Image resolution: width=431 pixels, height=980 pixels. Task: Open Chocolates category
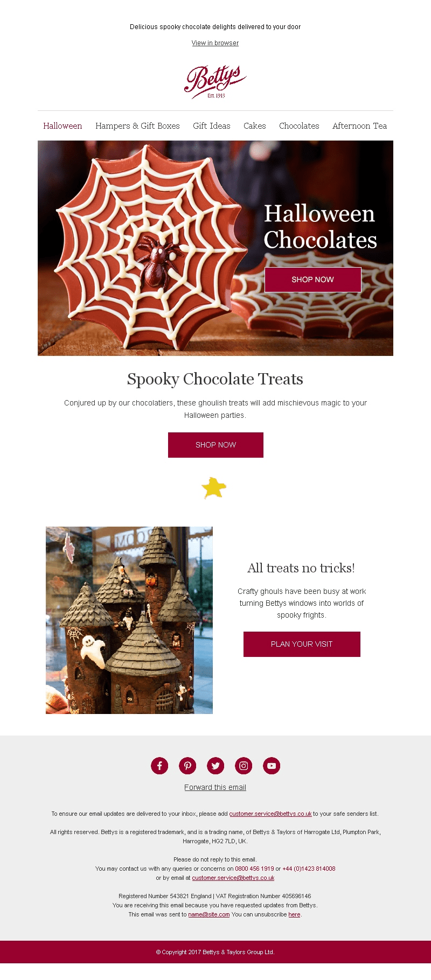pos(299,126)
